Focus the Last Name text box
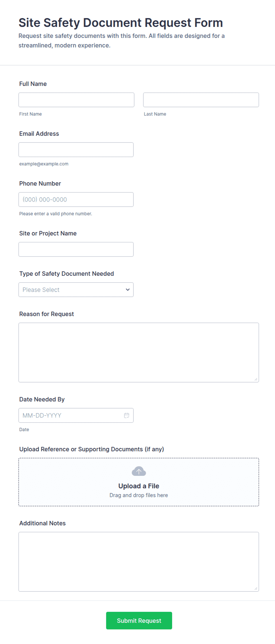 point(201,100)
